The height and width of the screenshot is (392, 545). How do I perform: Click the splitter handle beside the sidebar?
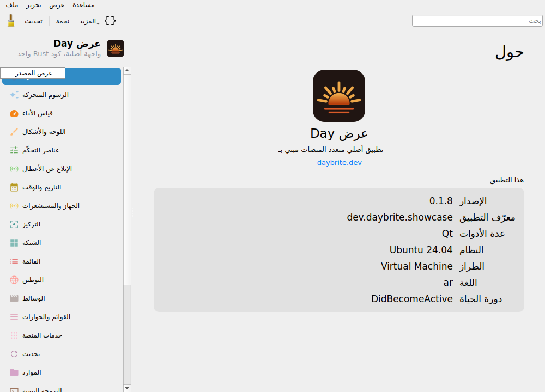click(132, 212)
